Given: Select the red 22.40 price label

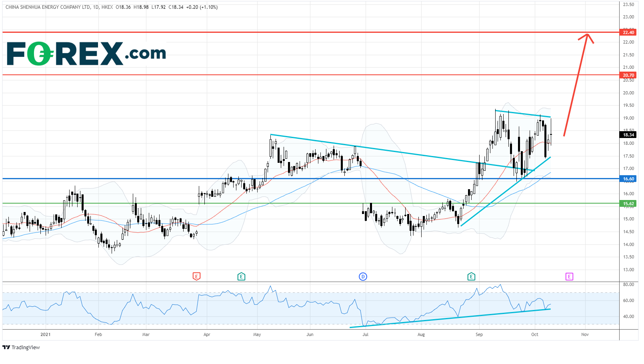Looking at the screenshot, I should click(x=628, y=32).
